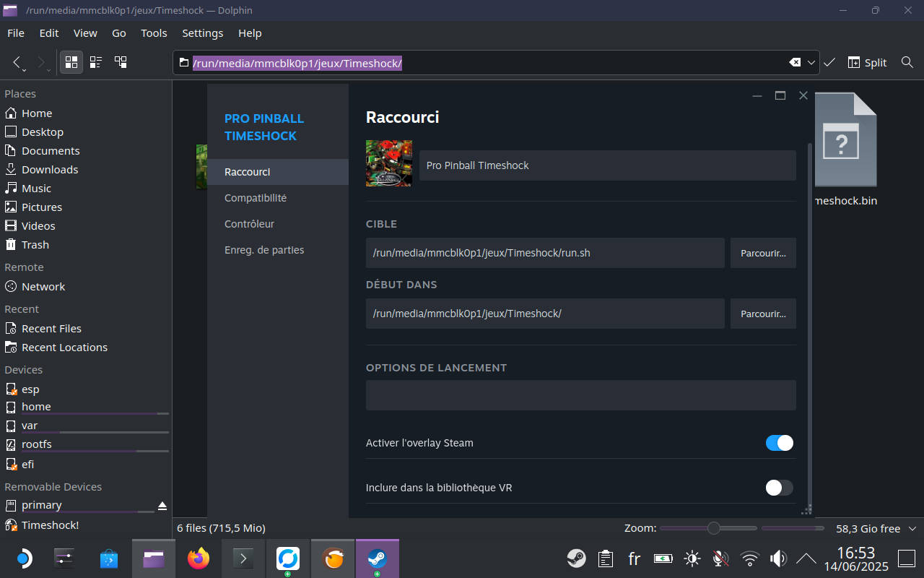The height and width of the screenshot is (578, 924).
Task: Open screen brightness tray icon
Action: [692, 558]
